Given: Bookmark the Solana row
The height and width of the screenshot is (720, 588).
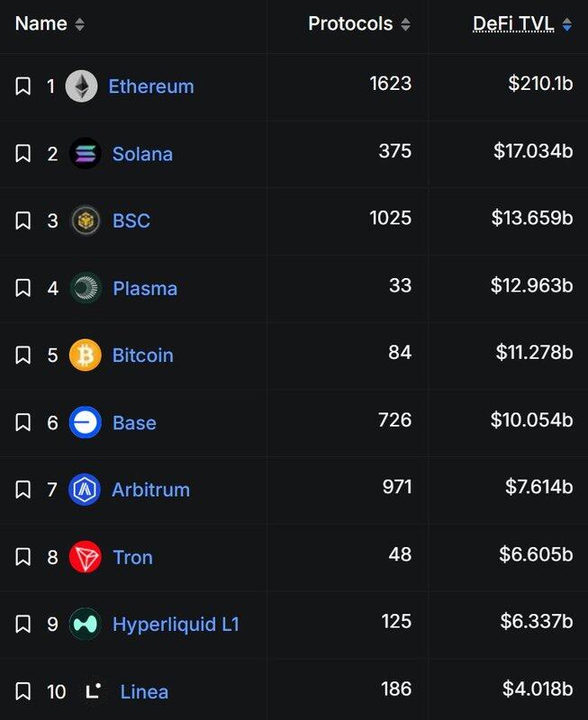Looking at the screenshot, I should (23, 154).
